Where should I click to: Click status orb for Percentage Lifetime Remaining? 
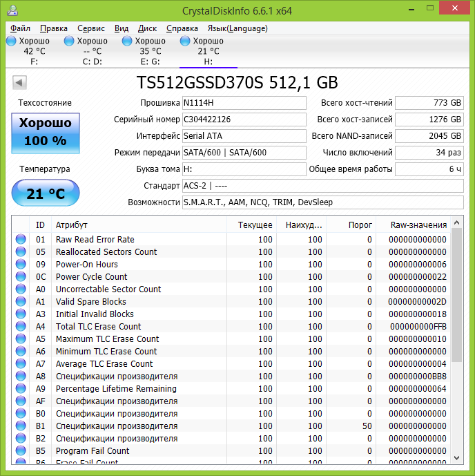click(21, 388)
